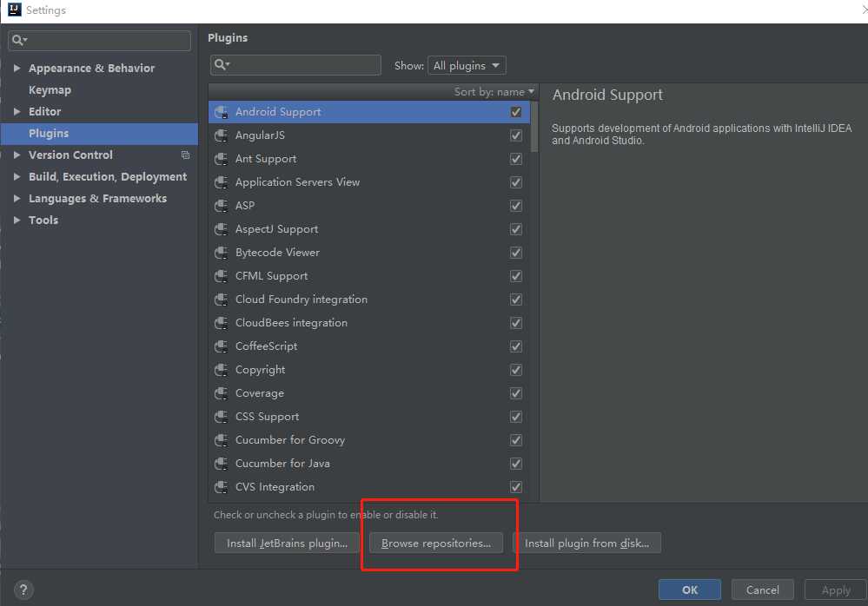Click the CloudBees integration plugin icon

pyautogui.click(x=221, y=323)
